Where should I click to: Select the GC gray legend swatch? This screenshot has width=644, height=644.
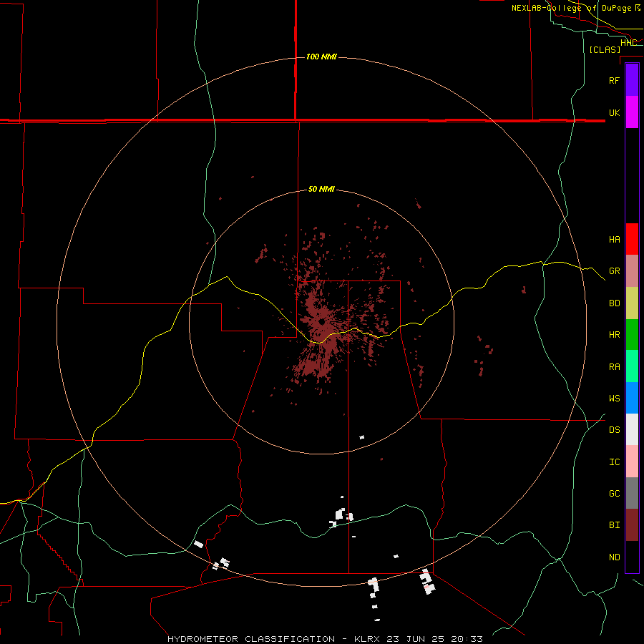pos(632,493)
